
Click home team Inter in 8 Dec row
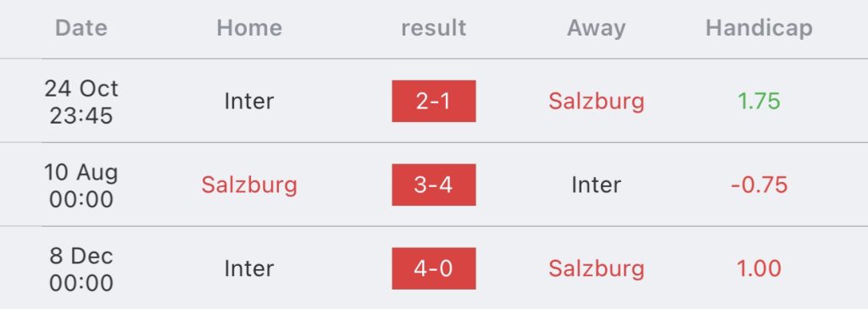click(x=249, y=268)
